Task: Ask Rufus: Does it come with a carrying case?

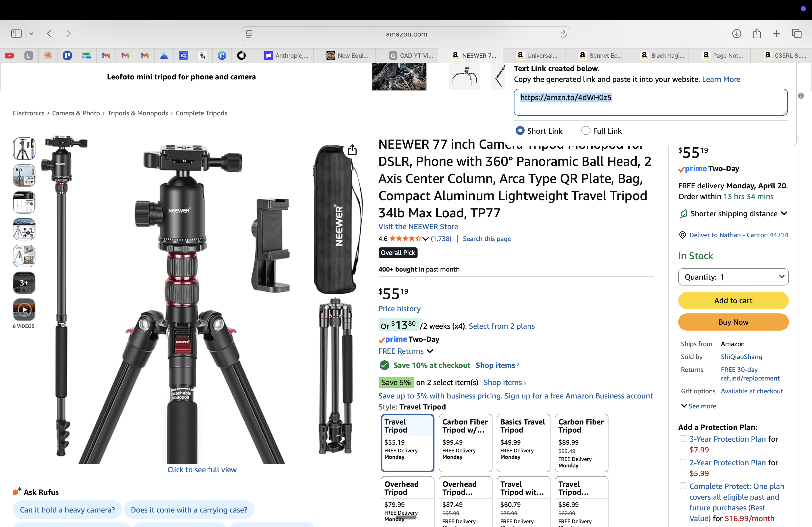Action: pyautogui.click(x=189, y=510)
